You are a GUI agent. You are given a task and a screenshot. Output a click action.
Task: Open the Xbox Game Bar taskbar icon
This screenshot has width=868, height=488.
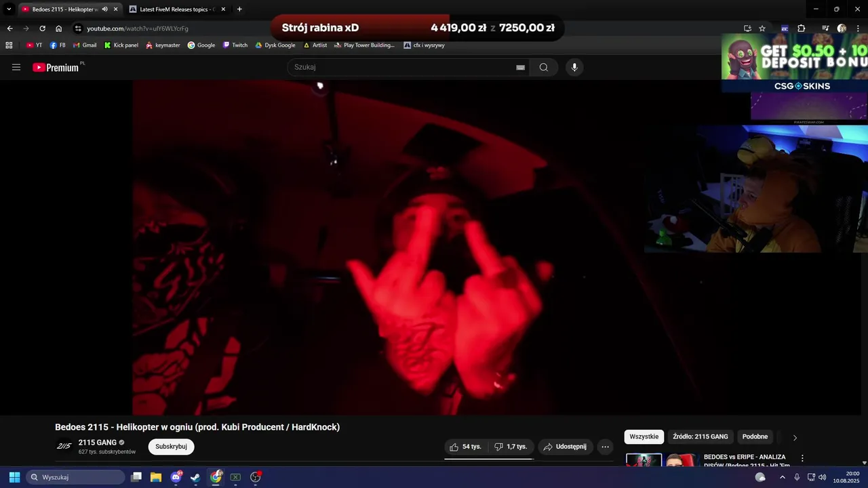pyautogui.click(x=235, y=477)
